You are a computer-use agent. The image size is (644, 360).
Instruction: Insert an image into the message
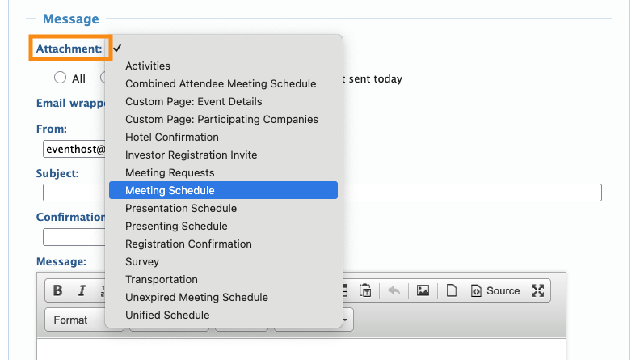click(x=423, y=291)
